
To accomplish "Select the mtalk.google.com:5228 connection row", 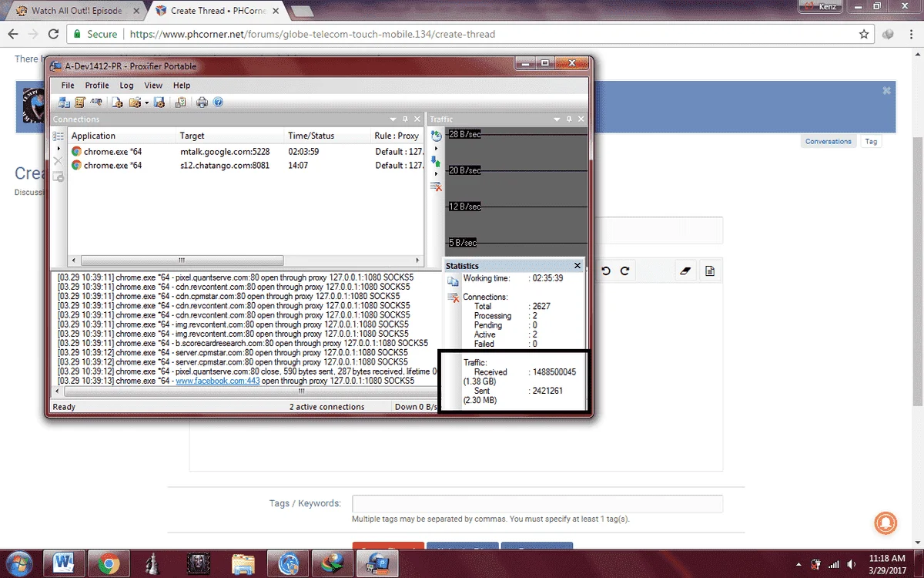I will coord(246,152).
